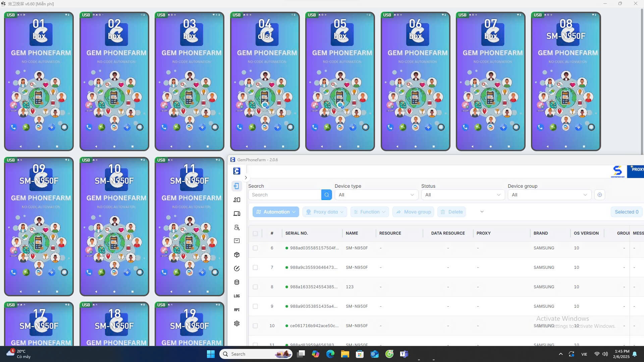Click the add device group plus icon
This screenshot has height=362, width=644.
pyautogui.click(x=599, y=195)
